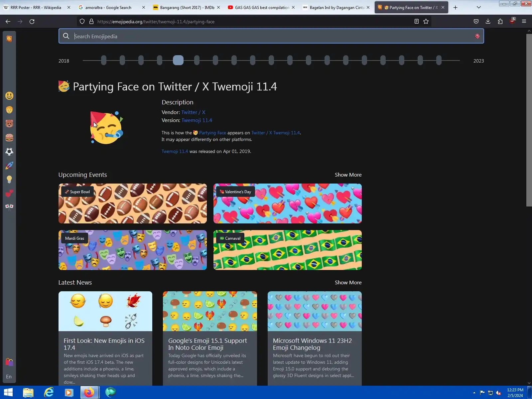Open Animals & Nature bear icon
532x399 pixels.
point(9,124)
